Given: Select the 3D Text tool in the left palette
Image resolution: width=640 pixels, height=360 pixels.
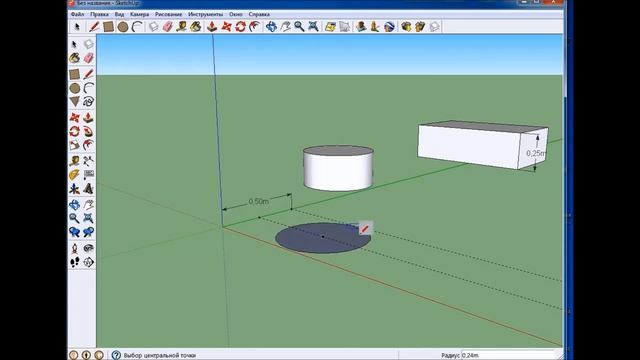Looking at the screenshot, I should [88, 189].
